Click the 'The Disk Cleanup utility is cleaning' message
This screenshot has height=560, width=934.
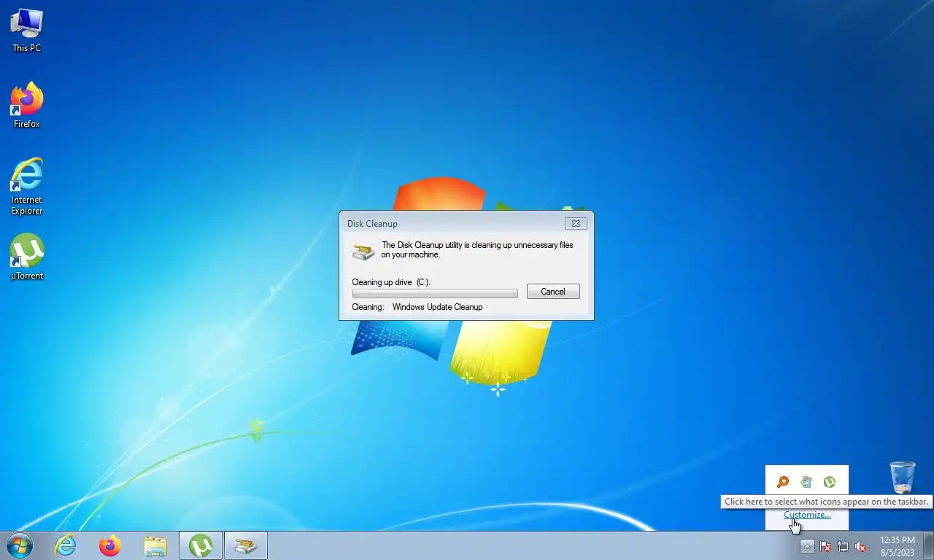tap(477, 250)
